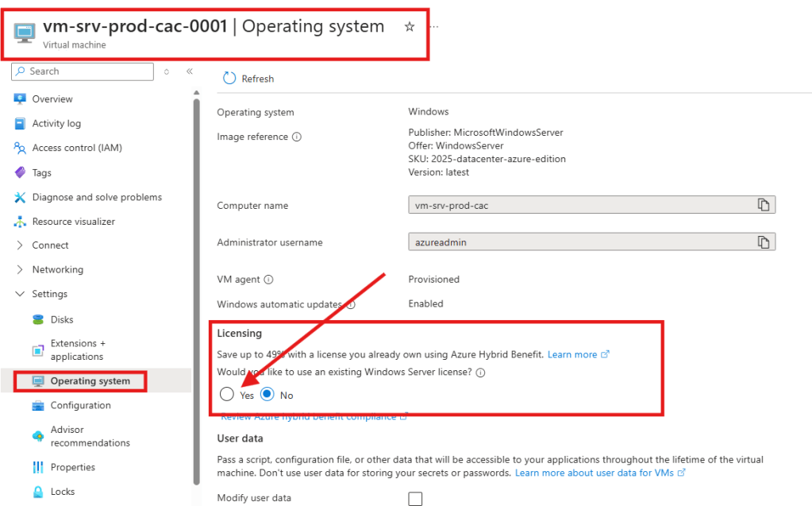
Task: Open Diagnose and solve problems
Action: 96,197
